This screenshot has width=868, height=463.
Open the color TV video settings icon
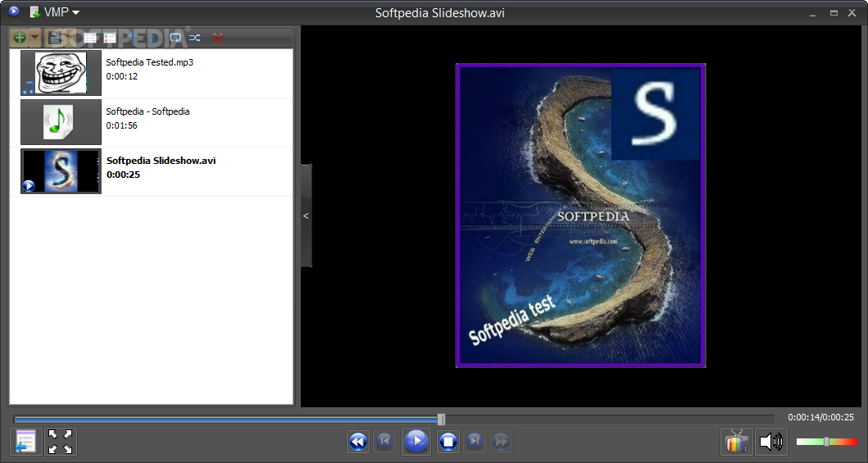pyautogui.click(x=737, y=442)
